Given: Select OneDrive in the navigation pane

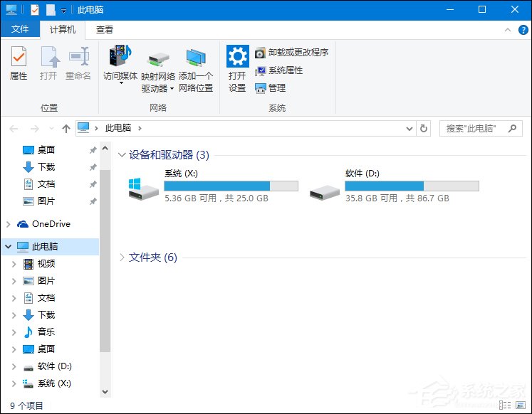Looking at the screenshot, I should (43, 224).
